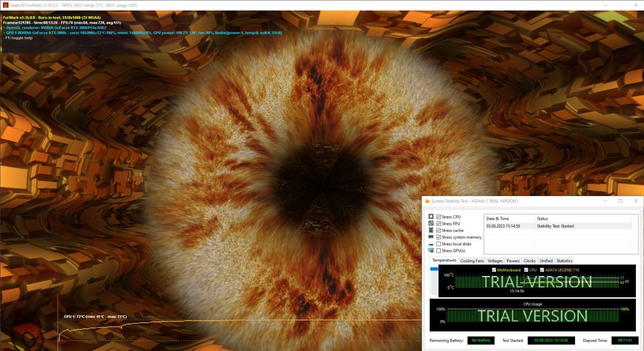Click the OpenGL renderer info line in FurMark
Viewport: 644px width, 351px height.
[x=55, y=28]
